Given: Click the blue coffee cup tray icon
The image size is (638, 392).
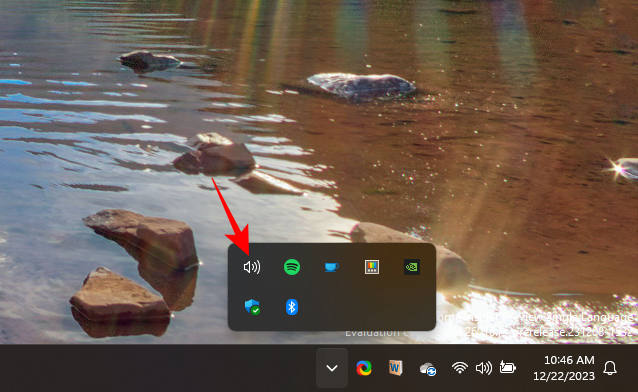Looking at the screenshot, I should 332,267.
